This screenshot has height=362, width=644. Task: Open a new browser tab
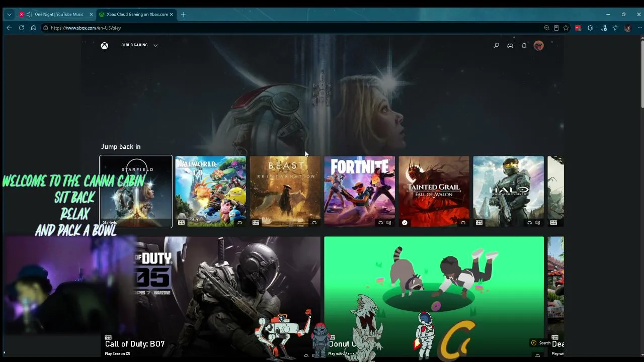coord(183,15)
